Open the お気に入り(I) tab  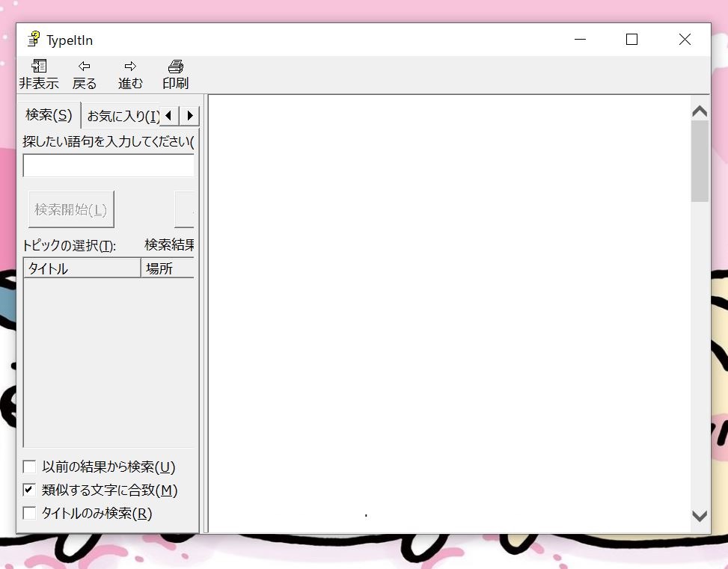click(122, 116)
